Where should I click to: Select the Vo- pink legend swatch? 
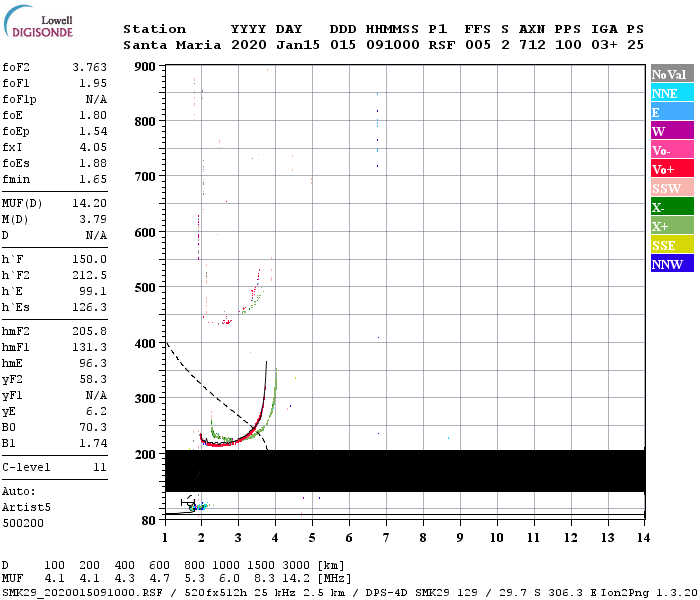click(x=672, y=150)
